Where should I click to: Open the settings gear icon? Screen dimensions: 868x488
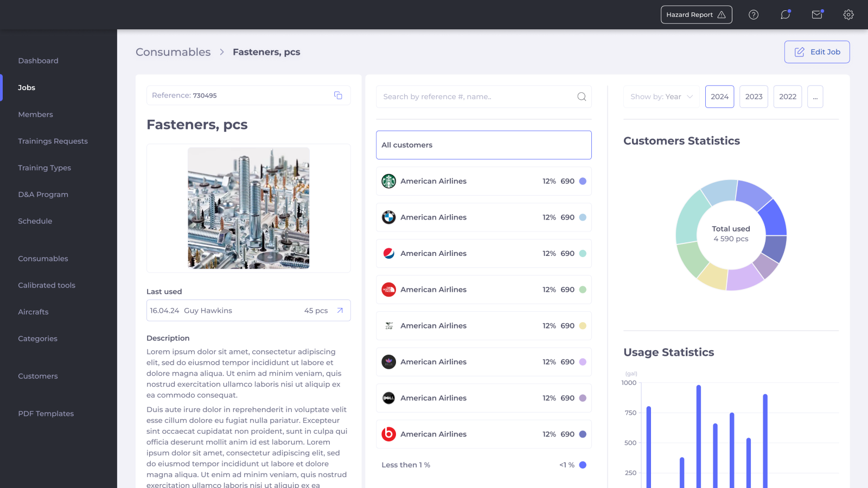point(848,15)
